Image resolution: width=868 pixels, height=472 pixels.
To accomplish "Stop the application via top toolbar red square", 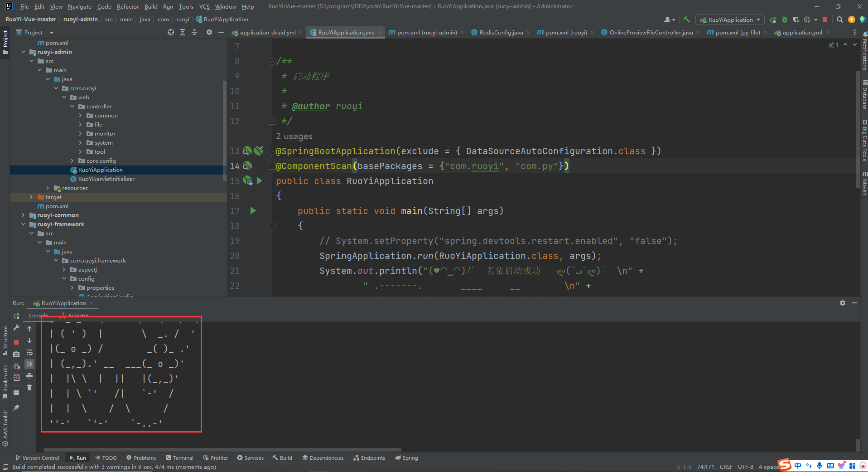I will pyautogui.click(x=825, y=19).
